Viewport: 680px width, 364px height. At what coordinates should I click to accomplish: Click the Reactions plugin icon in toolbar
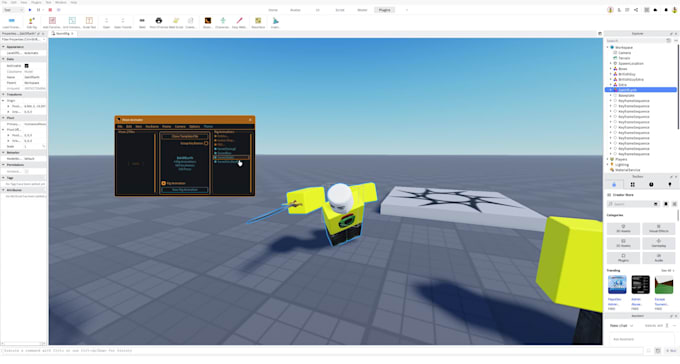click(258, 20)
